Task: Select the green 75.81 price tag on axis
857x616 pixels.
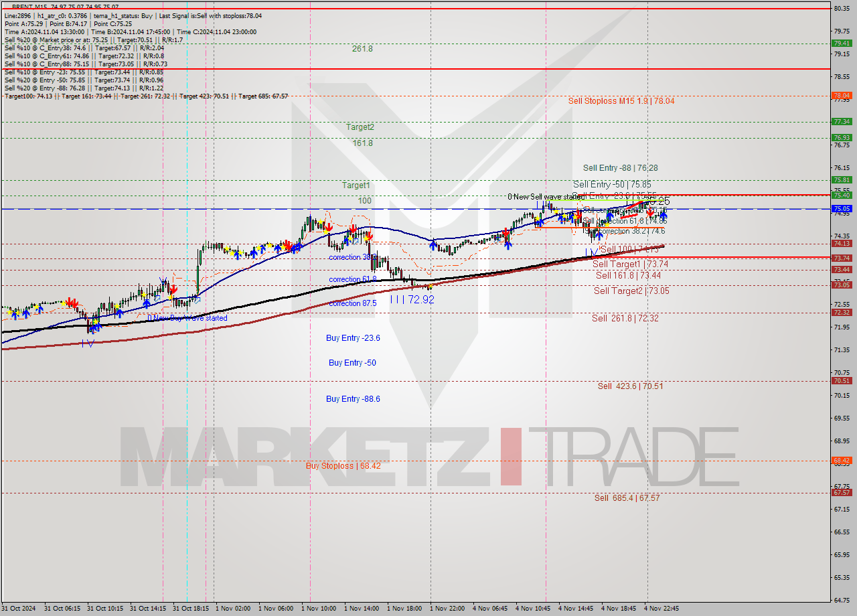Action: (841, 179)
